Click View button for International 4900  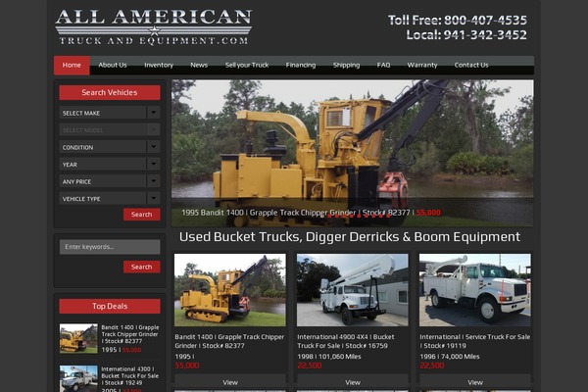tap(353, 382)
